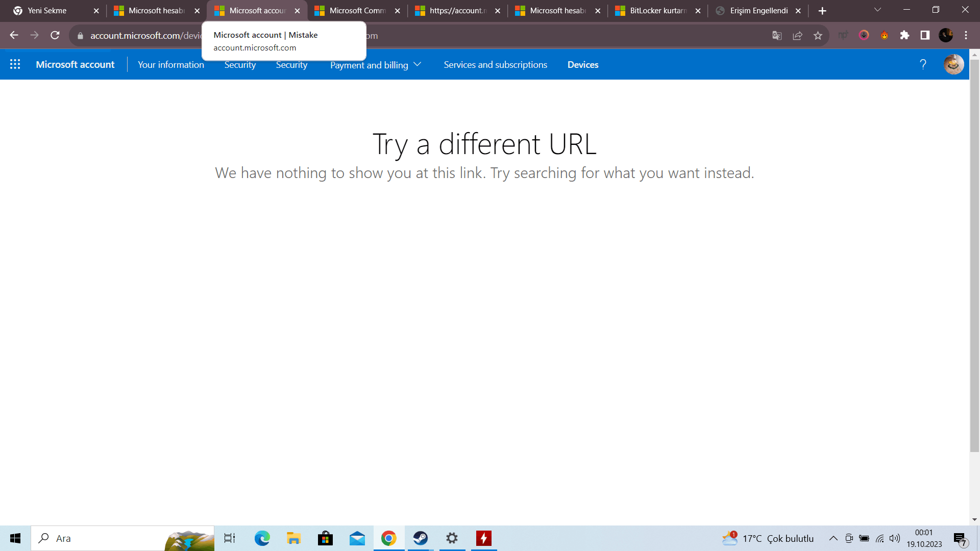Open the Microsoft apps launcher grid
This screenshot has width=980, height=551.
(15, 64)
